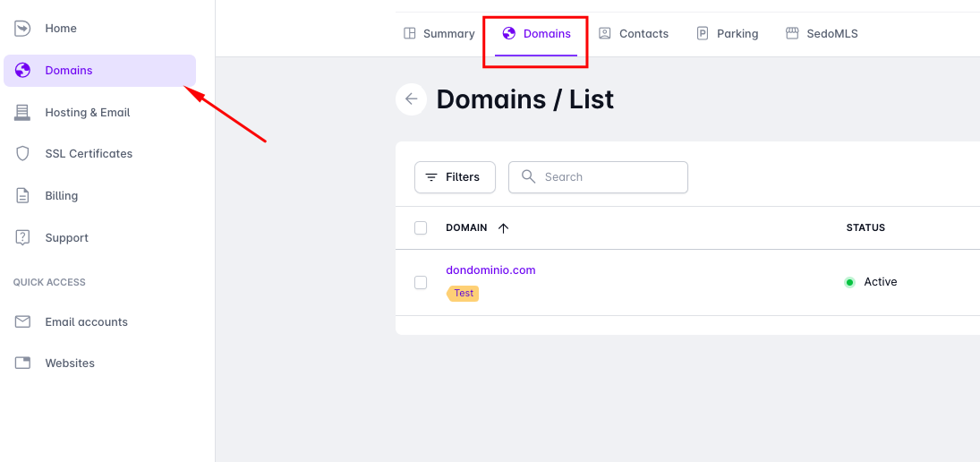Tick the select-all checkbox in table header
The width and height of the screenshot is (980, 462).
click(x=421, y=228)
